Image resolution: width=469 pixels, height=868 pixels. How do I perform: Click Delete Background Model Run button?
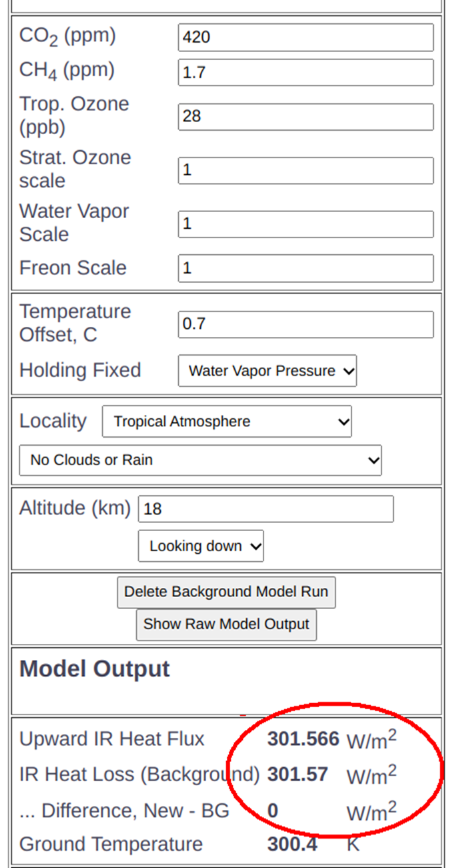226,592
